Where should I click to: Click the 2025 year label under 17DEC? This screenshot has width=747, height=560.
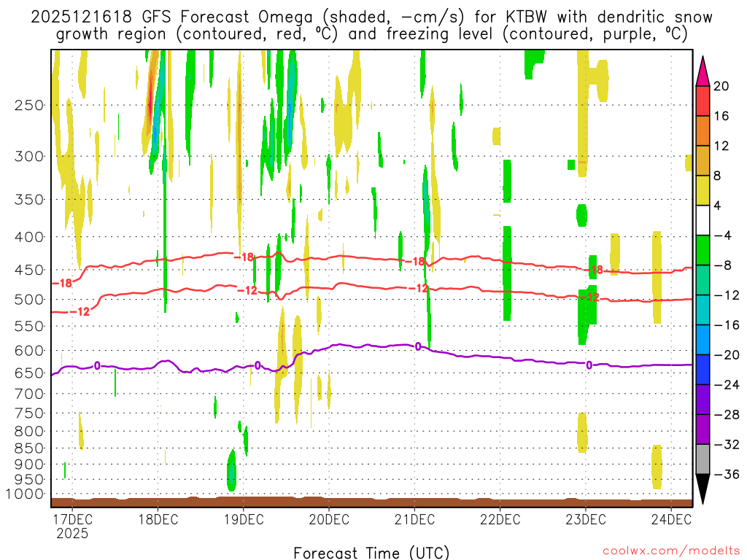72,533
